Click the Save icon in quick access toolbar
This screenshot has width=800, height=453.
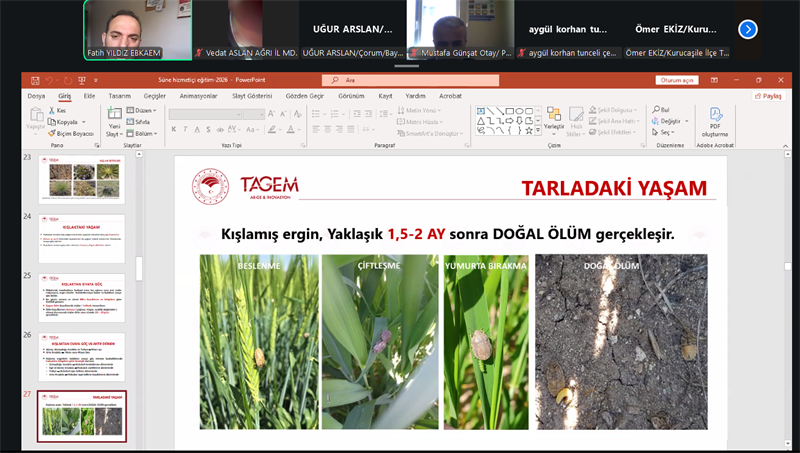[x=36, y=80]
